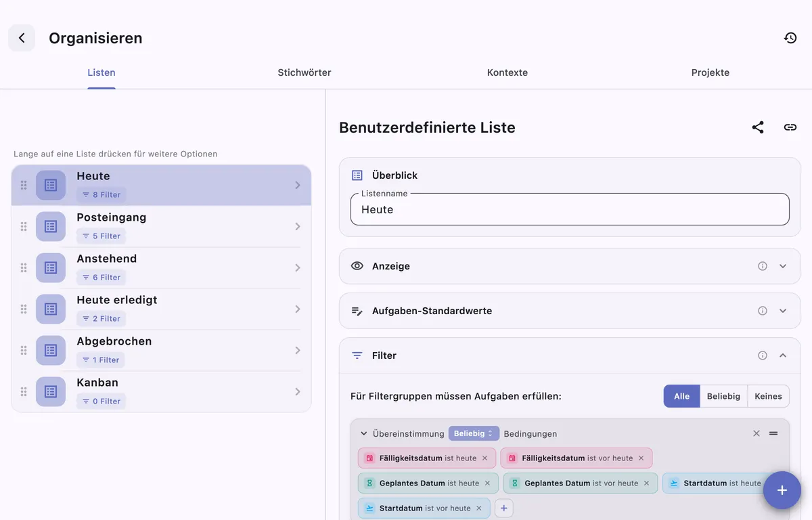Open the Beliebig match dropdown
This screenshot has width=812, height=520.
point(474,433)
